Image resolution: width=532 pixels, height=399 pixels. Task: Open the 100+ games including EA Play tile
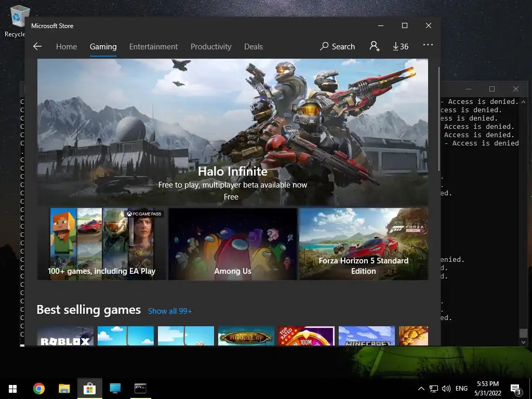click(101, 244)
